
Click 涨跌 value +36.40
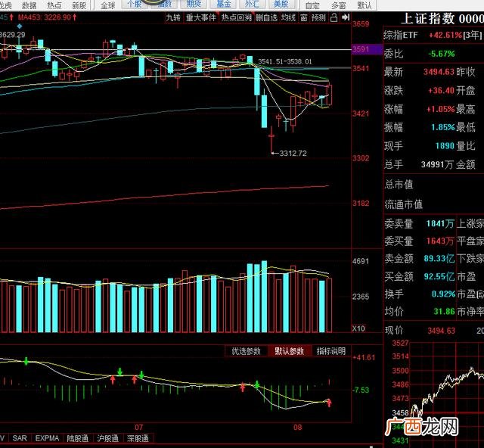click(x=441, y=91)
